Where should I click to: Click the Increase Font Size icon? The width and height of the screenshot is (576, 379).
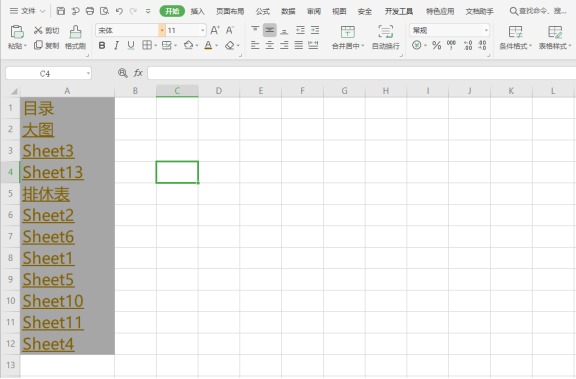215,30
